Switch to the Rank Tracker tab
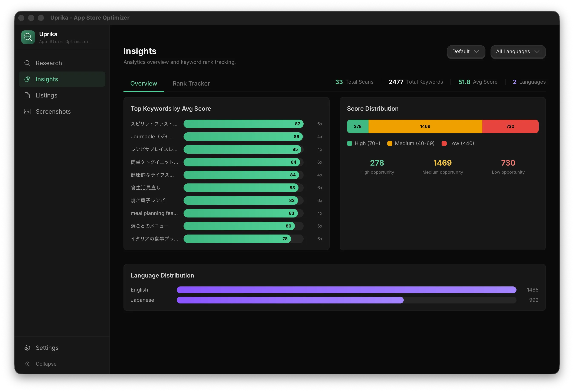Image resolution: width=574 pixels, height=392 pixels. 191,83
